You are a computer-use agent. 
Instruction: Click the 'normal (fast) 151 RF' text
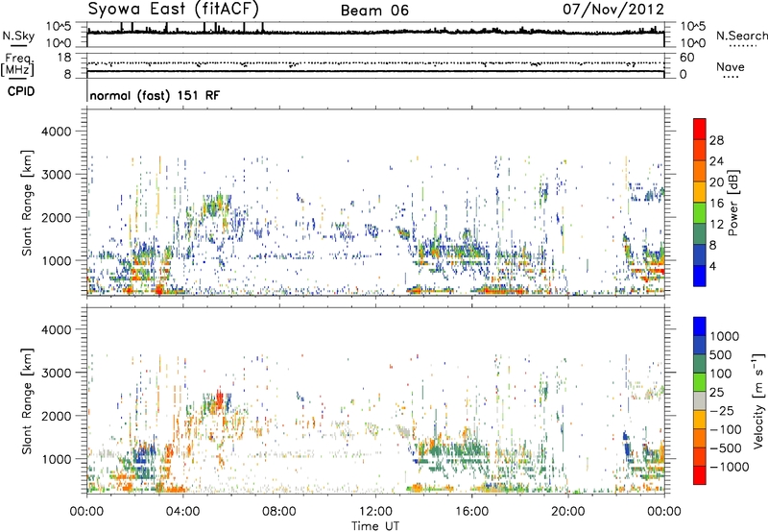click(x=155, y=95)
